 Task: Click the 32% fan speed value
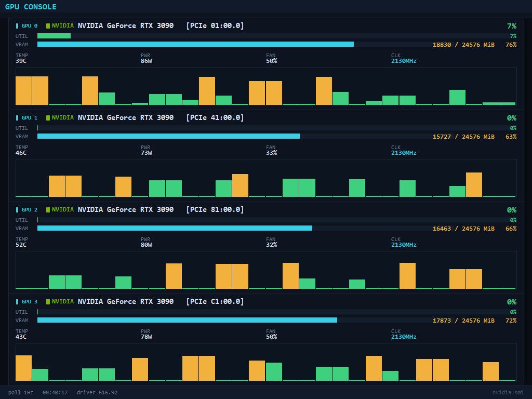[271, 245]
